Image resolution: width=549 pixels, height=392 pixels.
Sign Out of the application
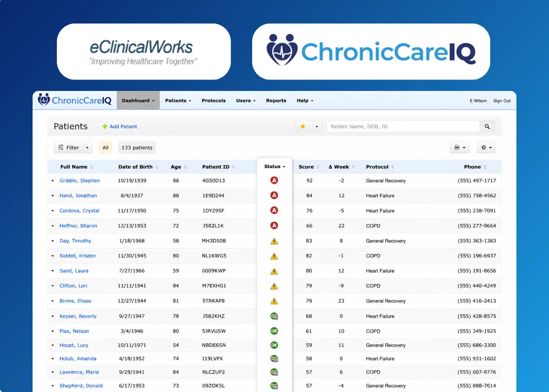[x=502, y=101]
